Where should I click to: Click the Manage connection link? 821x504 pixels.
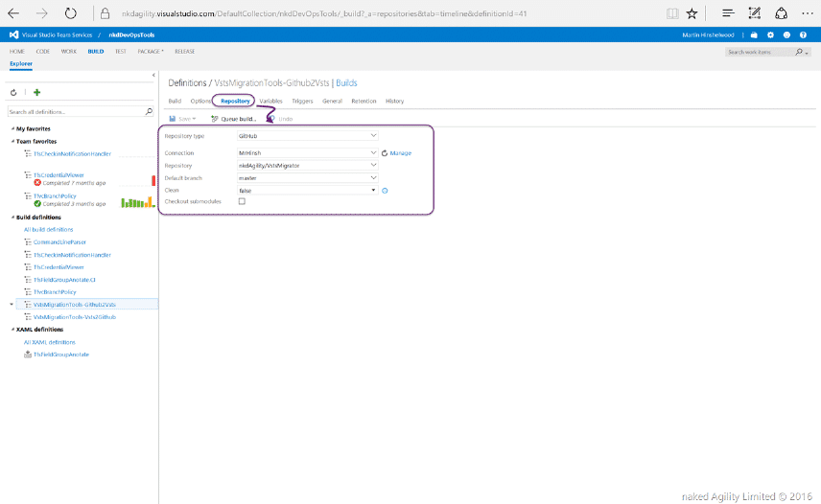pyautogui.click(x=401, y=153)
